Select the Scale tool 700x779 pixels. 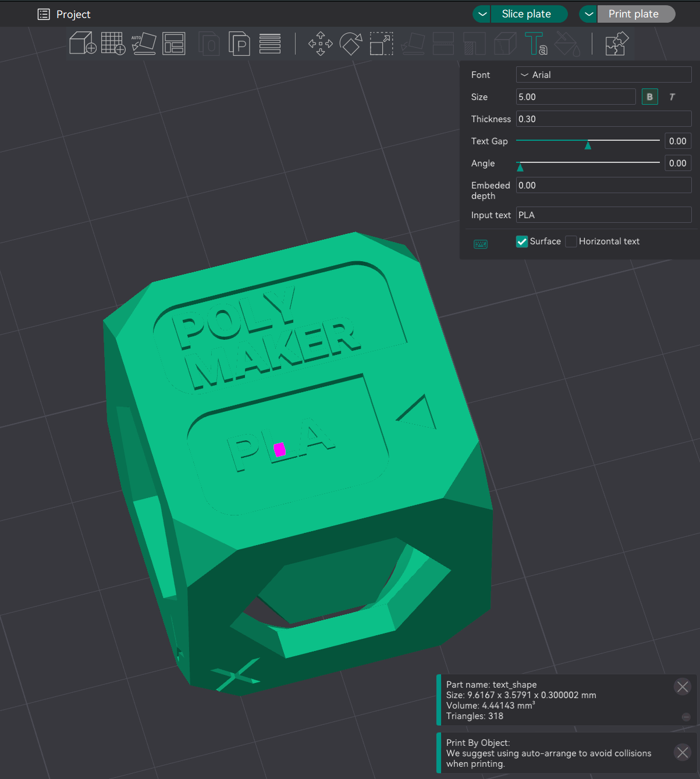click(x=381, y=43)
